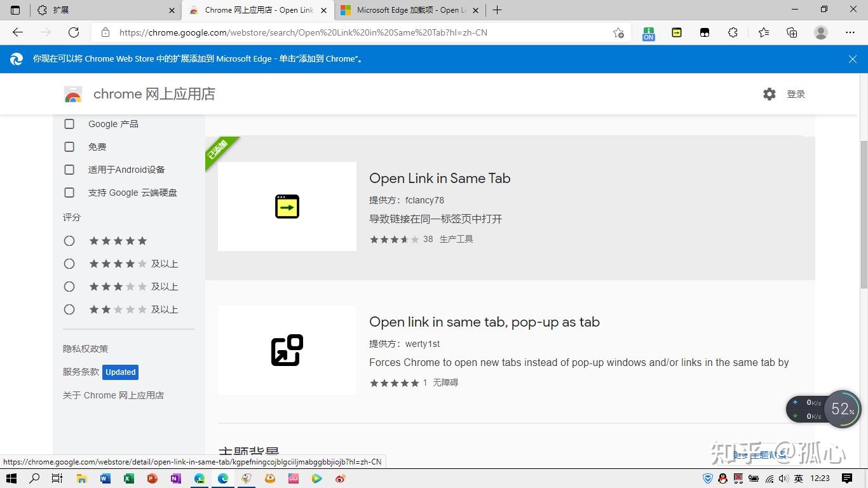The width and height of the screenshot is (868, 488).
Task: Launch PowerPoint from the taskbar
Action: tap(153, 478)
